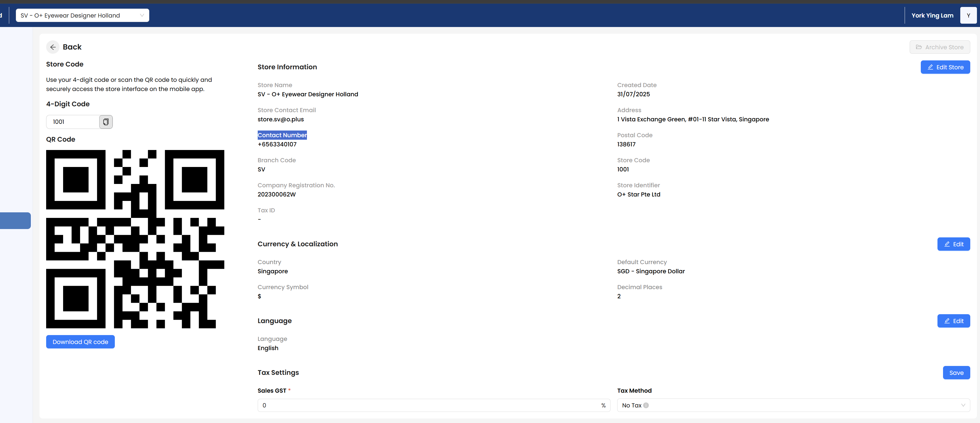Click the 4-digit code field 1001
980x423 pixels.
(x=73, y=122)
